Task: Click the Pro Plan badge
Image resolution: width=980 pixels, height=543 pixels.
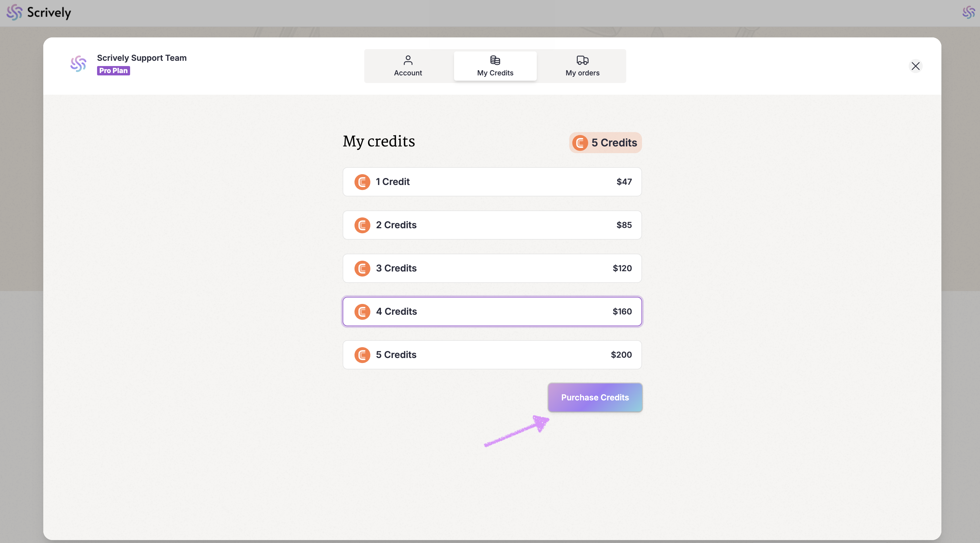Action: point(113,71)
